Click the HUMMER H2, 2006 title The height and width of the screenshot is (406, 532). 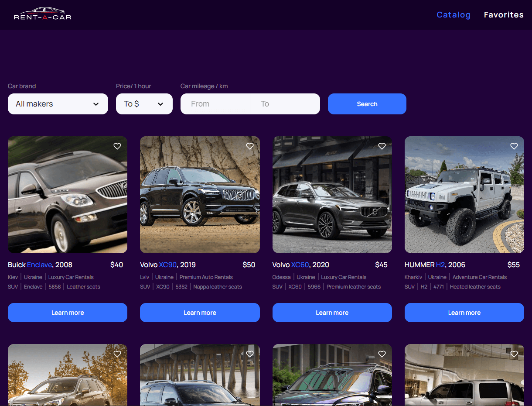coord(435,265)
